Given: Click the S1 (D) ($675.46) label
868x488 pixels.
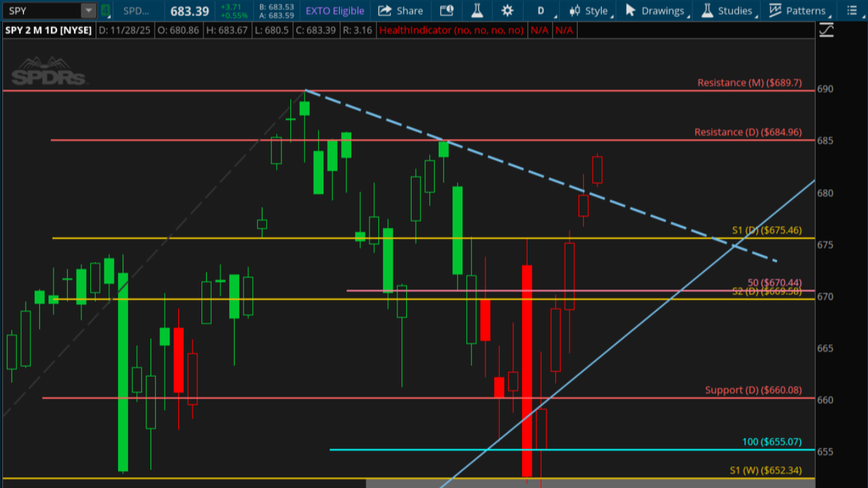Looking at the screenshot, I should tap(767, 230).
